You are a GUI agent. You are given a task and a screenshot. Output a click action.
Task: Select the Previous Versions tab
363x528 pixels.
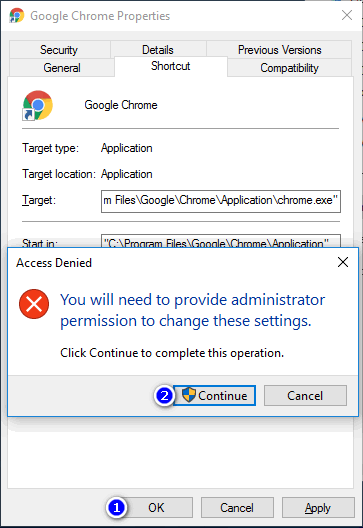click(279, 50)
